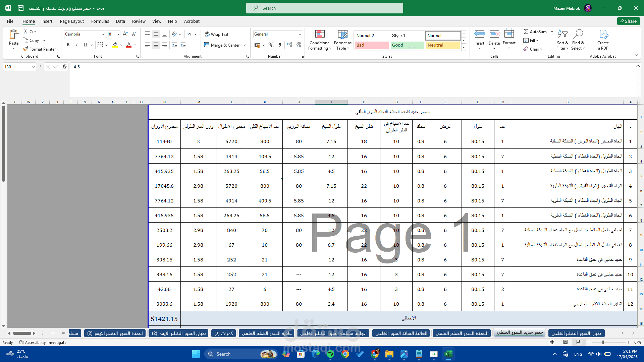Switch to Page Break Preview view
Image resolution: width=644 pixels, height=362 pixels.
579,342
